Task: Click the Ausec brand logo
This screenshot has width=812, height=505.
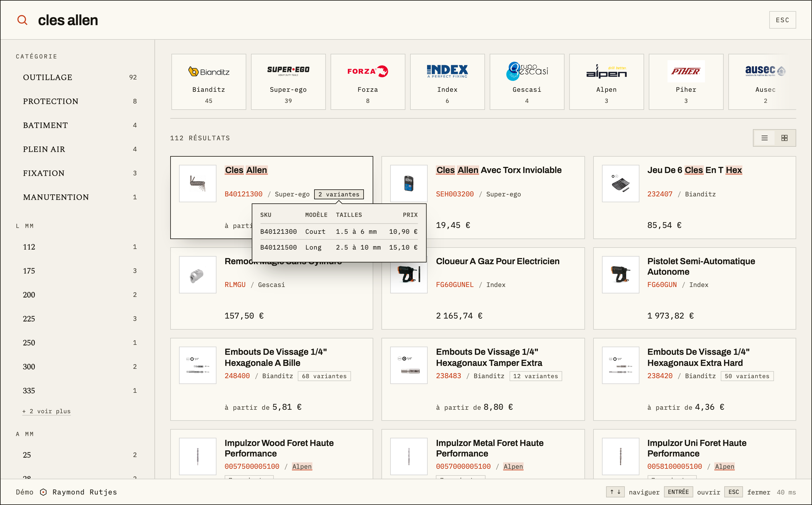Action: click(x=765, y=71)
